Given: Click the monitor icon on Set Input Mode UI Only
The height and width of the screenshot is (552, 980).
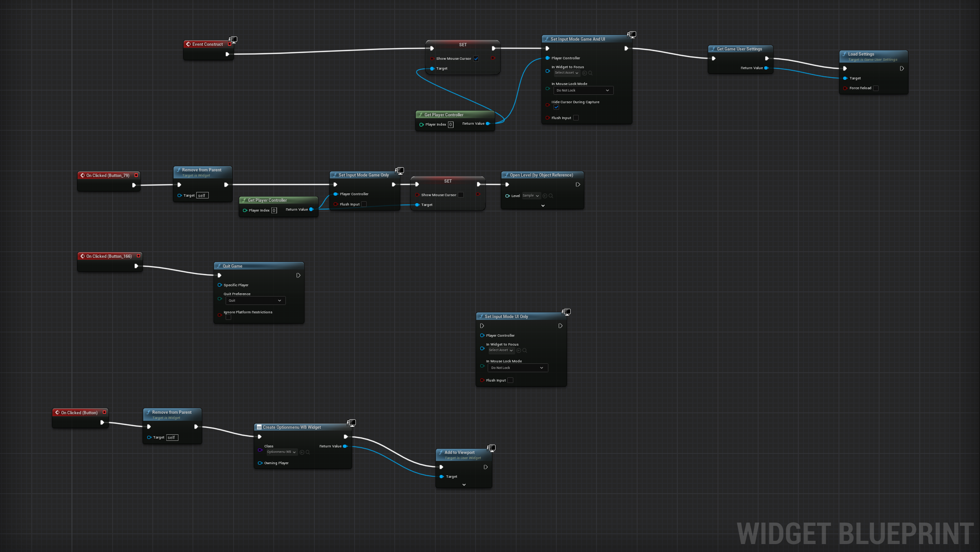Looking at the screenshot, I should click(567, 311).
